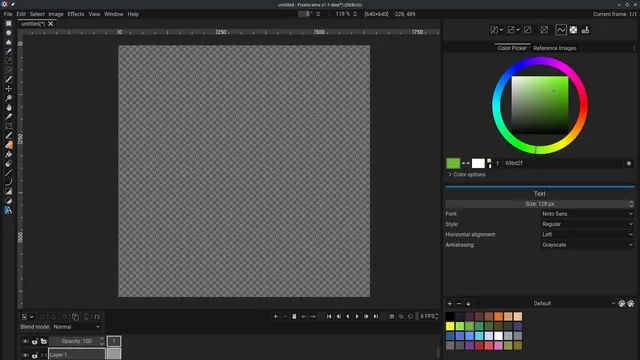This screenshot has height=360, width=640.
Task: Open the Blend mode Normal dropdown
Action: (76, 327)
